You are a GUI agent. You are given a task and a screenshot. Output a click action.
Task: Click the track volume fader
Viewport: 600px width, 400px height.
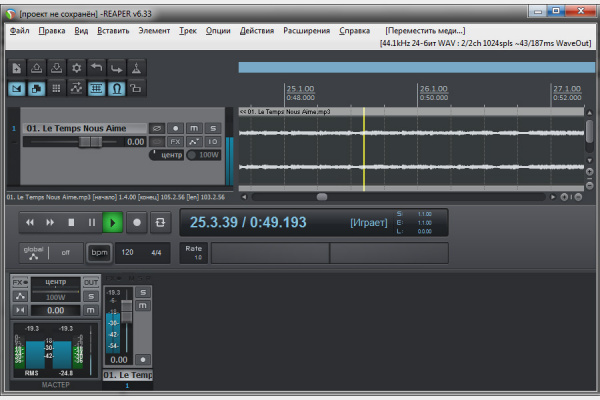click(x=90, y=142)
